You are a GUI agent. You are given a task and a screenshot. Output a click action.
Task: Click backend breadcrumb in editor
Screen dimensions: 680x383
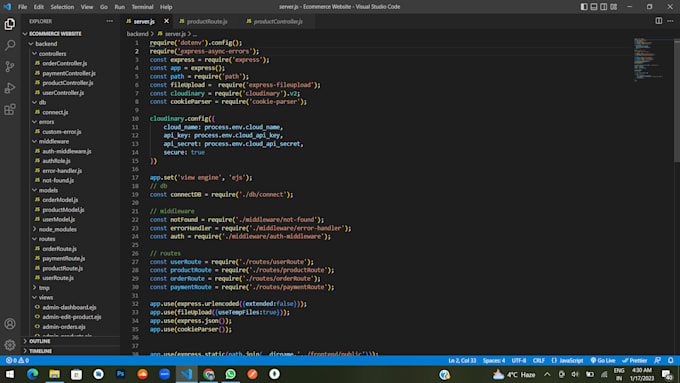(x=137, y=33)
